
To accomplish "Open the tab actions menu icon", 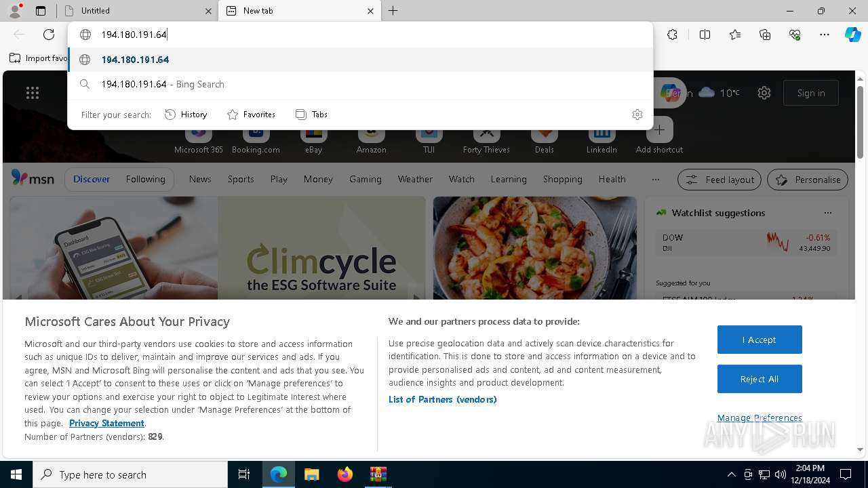I will pos(41,11).
